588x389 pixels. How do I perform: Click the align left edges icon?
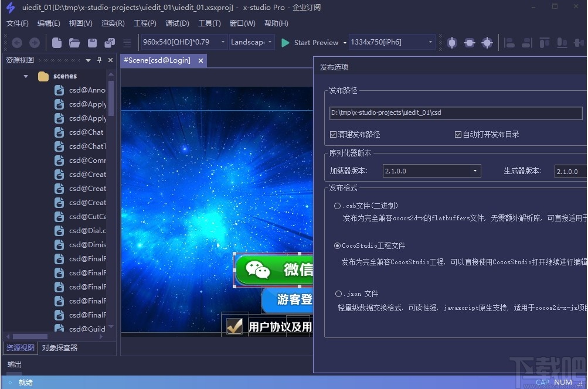(509, 42)
